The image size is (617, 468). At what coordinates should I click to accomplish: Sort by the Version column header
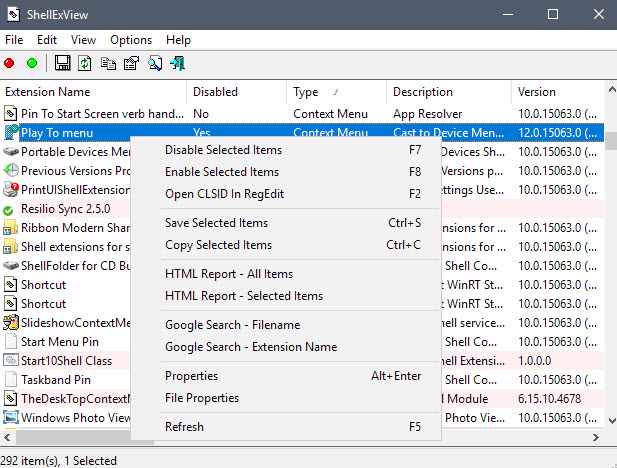tap(558, 92)
